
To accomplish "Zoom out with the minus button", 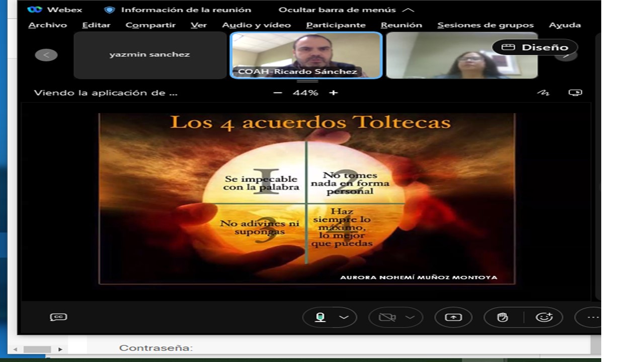I will tap(278, 93).
